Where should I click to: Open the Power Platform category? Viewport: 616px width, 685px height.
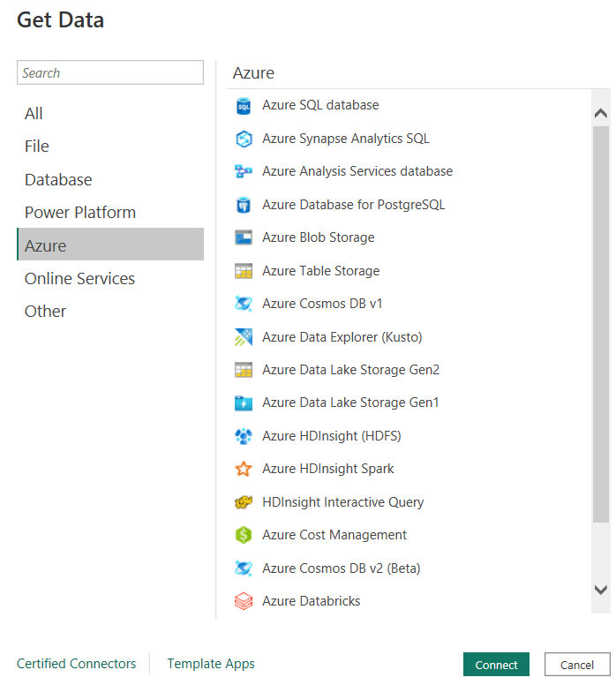[x=110, y=213]
